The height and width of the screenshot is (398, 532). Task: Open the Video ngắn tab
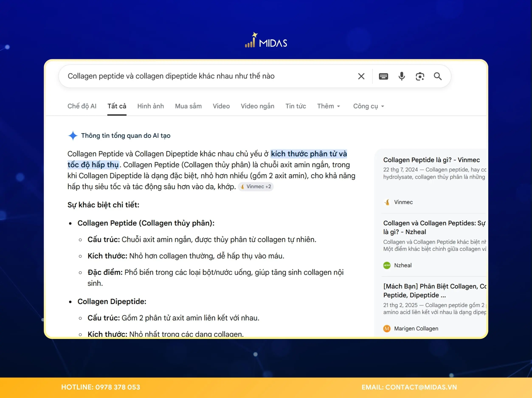point(257,106)
